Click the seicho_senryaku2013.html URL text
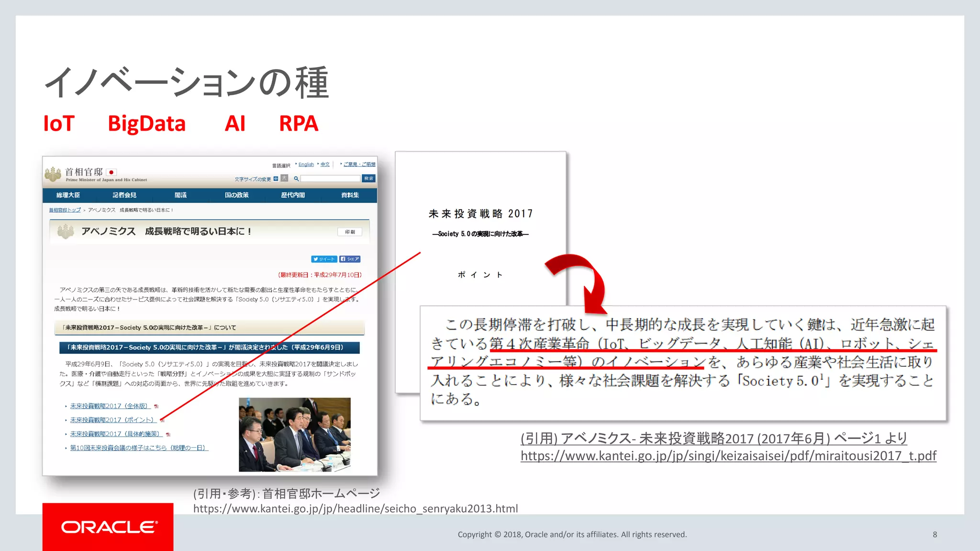980x551 pixels. pos(356,508)
